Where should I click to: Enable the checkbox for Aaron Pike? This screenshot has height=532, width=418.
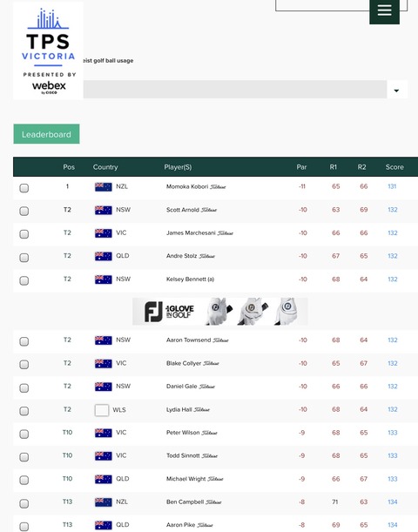coord(24,526)
